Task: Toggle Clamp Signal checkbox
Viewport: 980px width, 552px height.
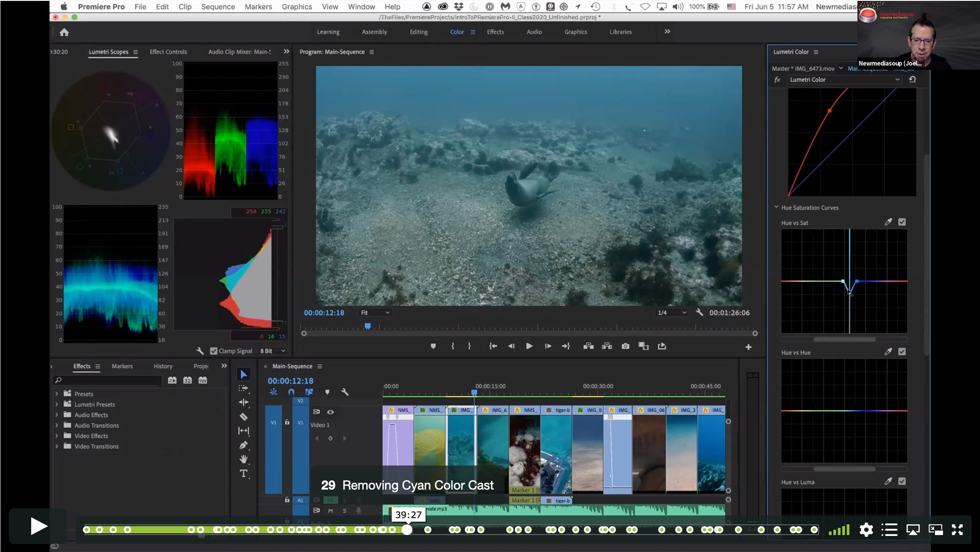Action: pyautogui.click(x=213, y=351)
